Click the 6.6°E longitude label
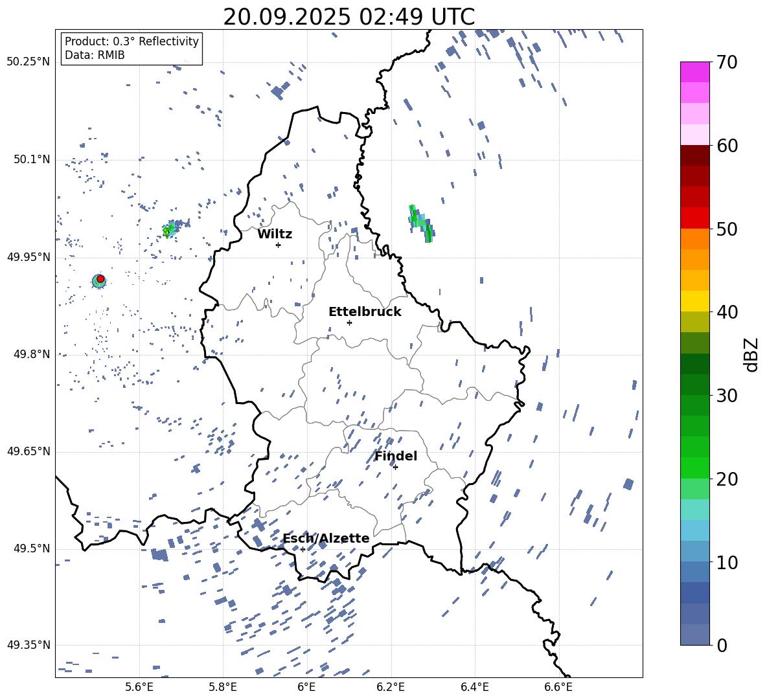The image size is (767, 700). pyautogui.click(x=558, y=687)
